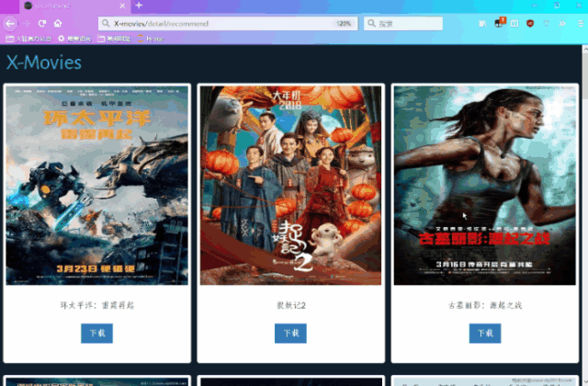The height and width of the screenshot is (386, 588).
Task: Click the 环太平洋：雷霆再起 title text
Action: (97, 305)
